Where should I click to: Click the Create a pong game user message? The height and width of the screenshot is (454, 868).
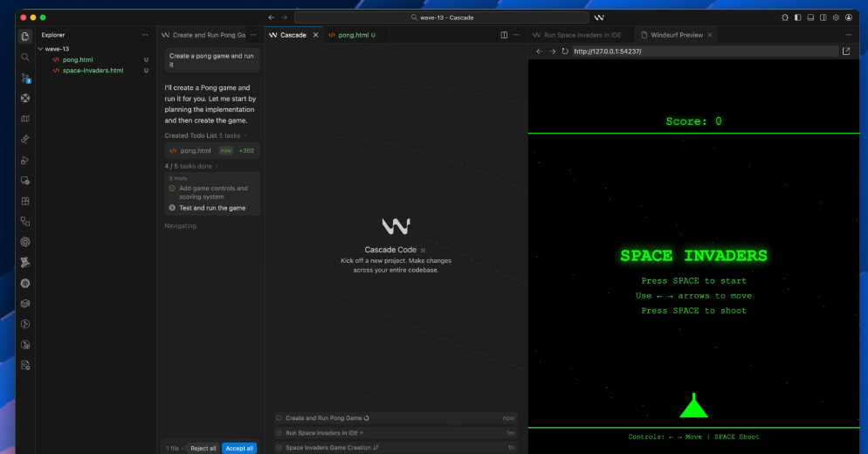coord(212,59)
